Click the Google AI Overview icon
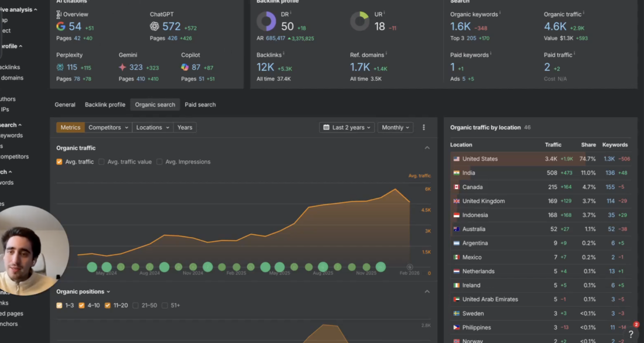The image size is (644, 343). (x=61, y=26)
